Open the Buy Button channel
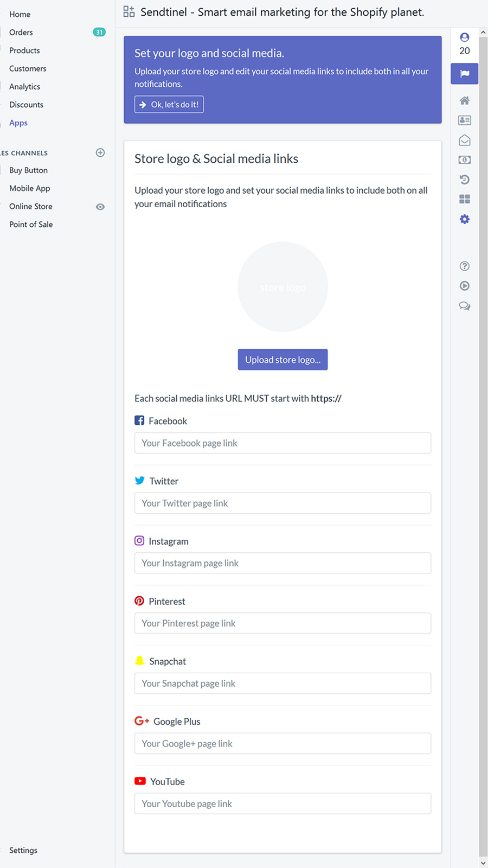 coord(28,170)
